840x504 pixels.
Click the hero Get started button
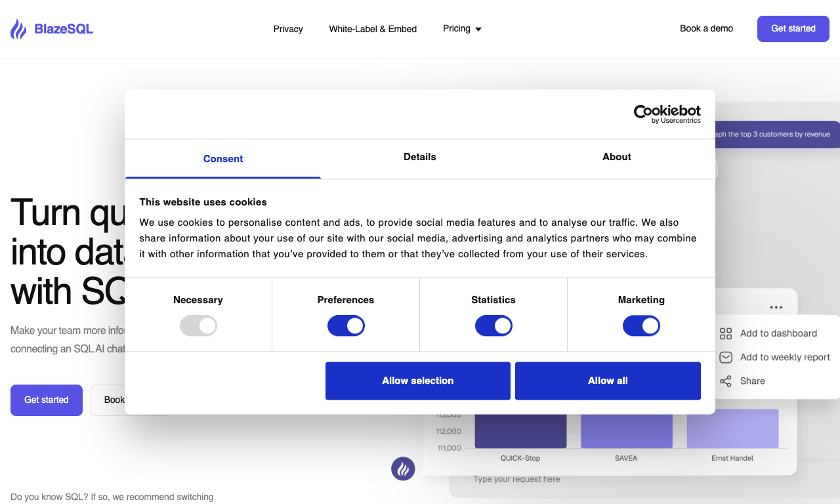tap(47, 400)
